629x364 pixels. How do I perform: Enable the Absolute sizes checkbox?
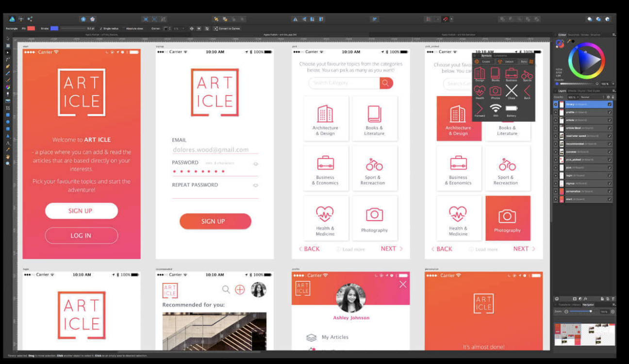pos(125,28)
